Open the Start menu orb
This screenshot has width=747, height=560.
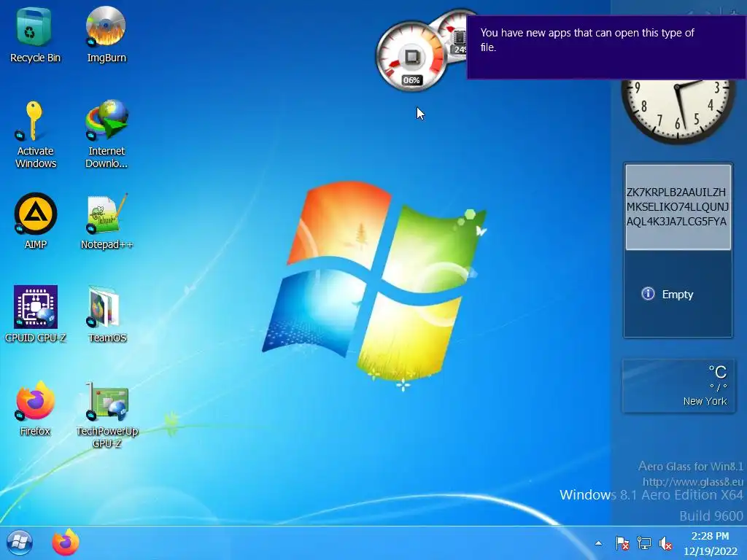[20, 542]
